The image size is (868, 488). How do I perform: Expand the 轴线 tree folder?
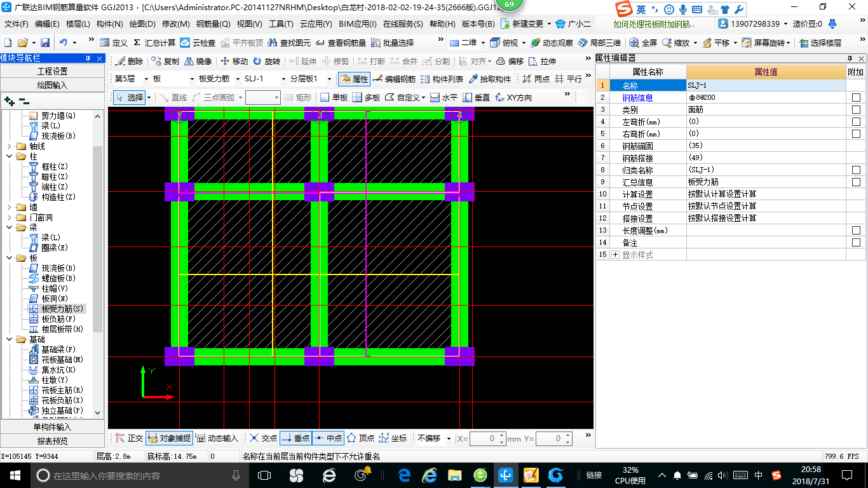10,146
